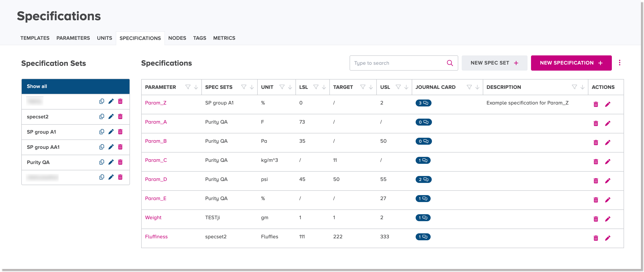
Task: Click the search magnifier icon
Action: 450,63
